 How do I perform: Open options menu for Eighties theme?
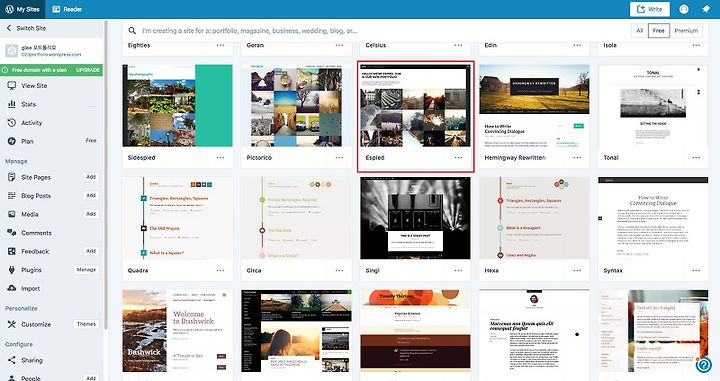point(220,45)
